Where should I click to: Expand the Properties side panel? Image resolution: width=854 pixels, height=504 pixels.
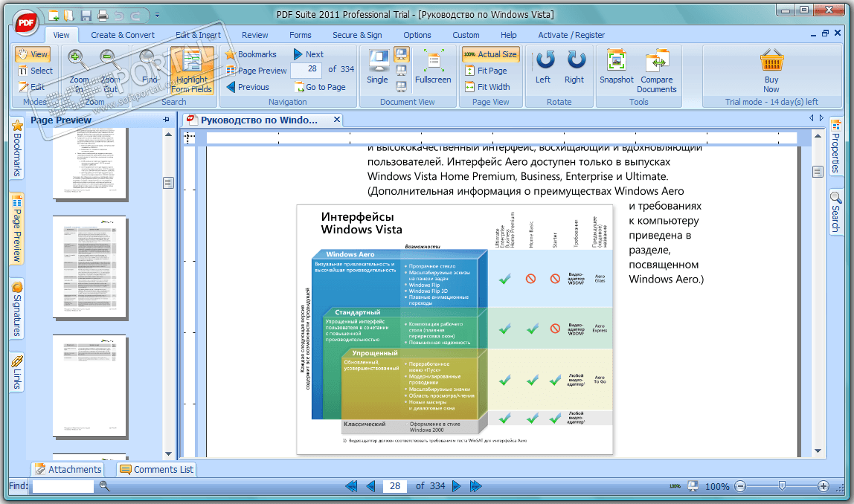(x=835, y=147)
